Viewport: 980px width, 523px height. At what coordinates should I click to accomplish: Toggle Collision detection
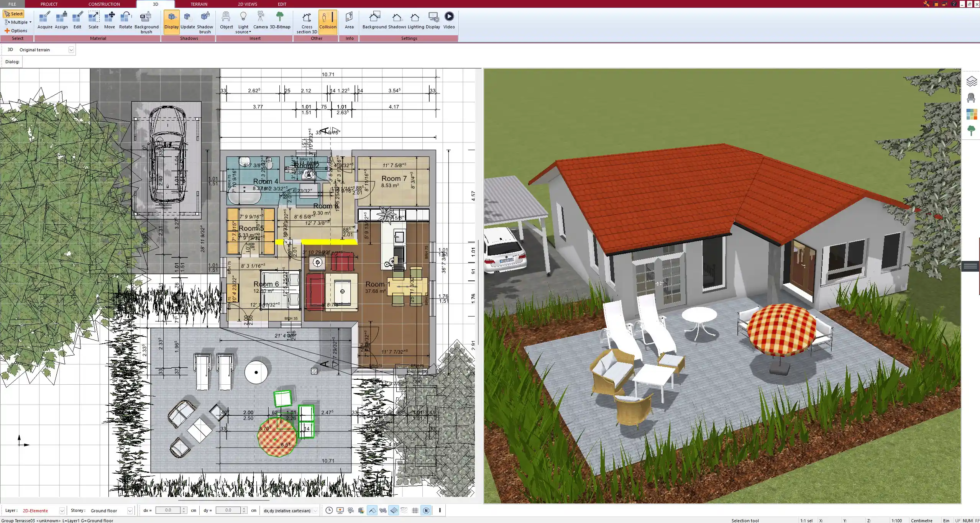pyautogui.click(x=328, y=22)
